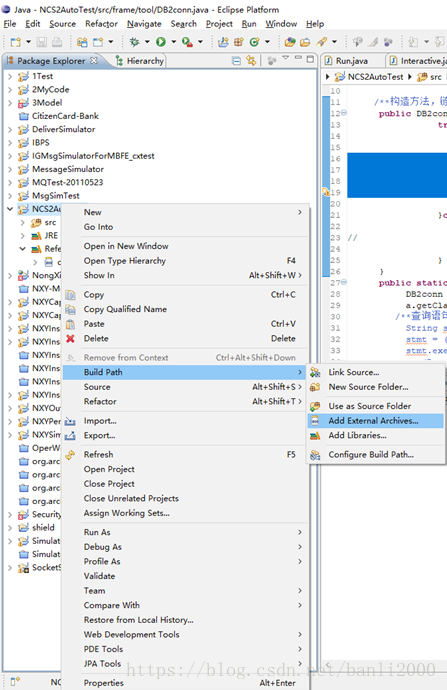Select the MQTest-20110523 project

coord(67,182)
